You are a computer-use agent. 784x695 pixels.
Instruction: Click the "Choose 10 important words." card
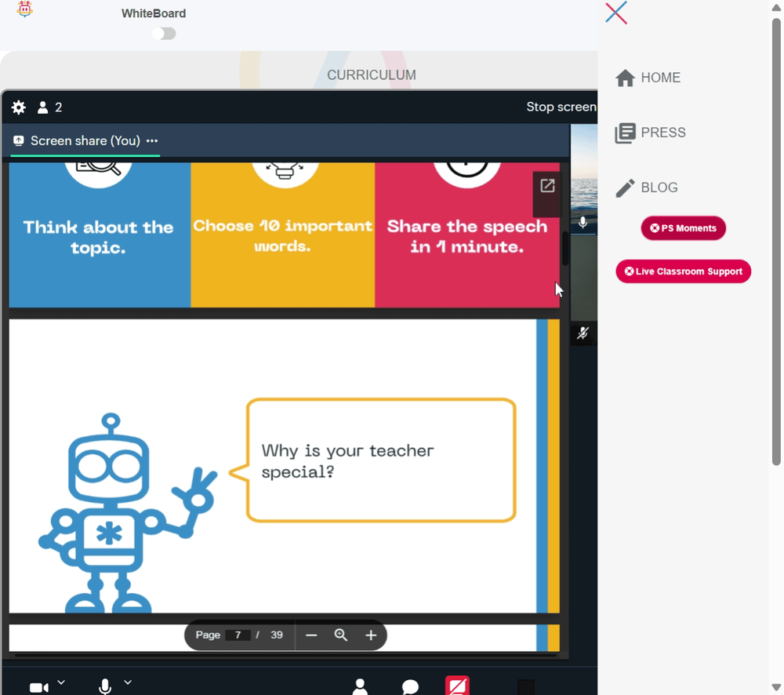coord(282,235)
